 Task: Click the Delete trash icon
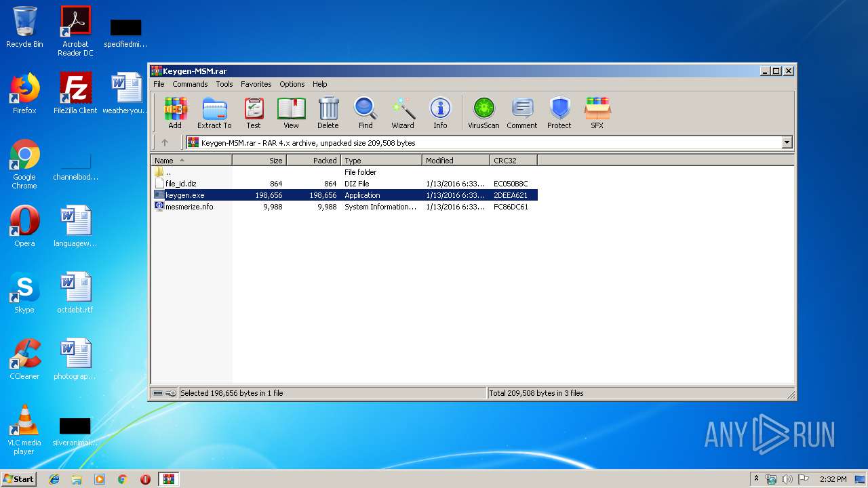point(328,113)
